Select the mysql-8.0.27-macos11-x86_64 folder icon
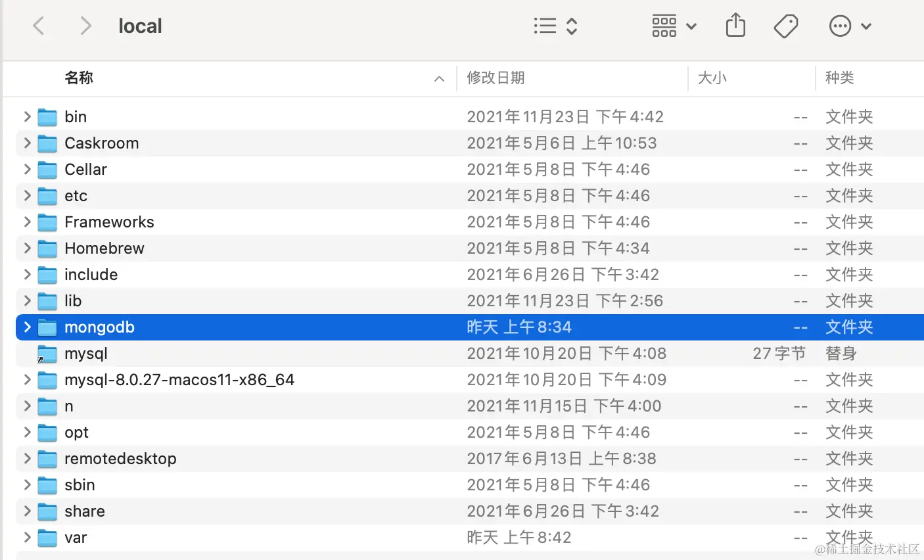The image size is (924, 560). pos(47,380)
